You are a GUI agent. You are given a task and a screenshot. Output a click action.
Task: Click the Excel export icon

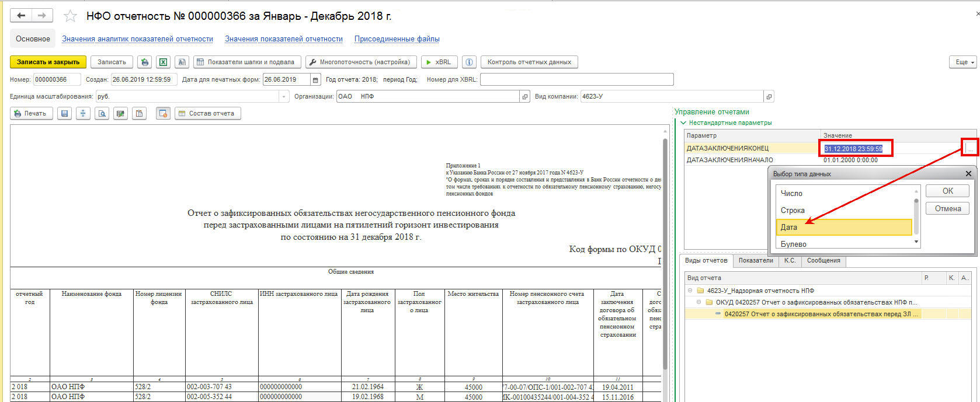(163, 62)
